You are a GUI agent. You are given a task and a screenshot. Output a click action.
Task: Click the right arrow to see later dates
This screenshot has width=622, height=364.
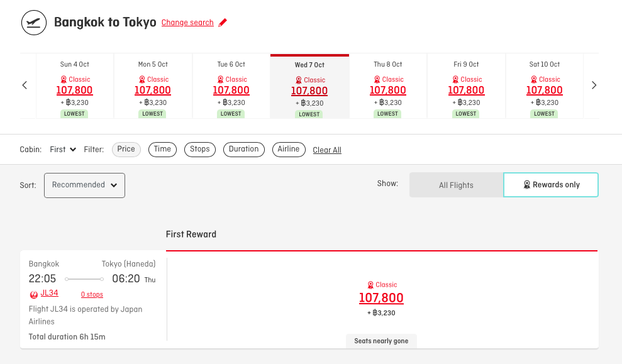coord(594,84)
